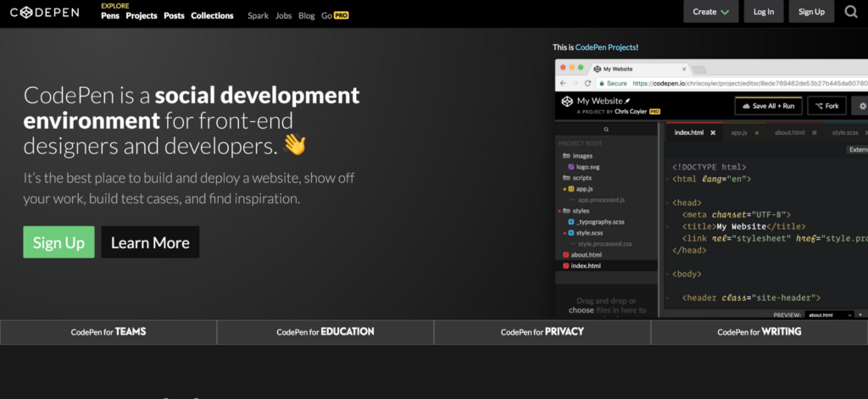The width and height of the screenshot is (868, 399).
Task: Open the Blog link in the header
Action: pyautogui.click(x=306, y=15)
